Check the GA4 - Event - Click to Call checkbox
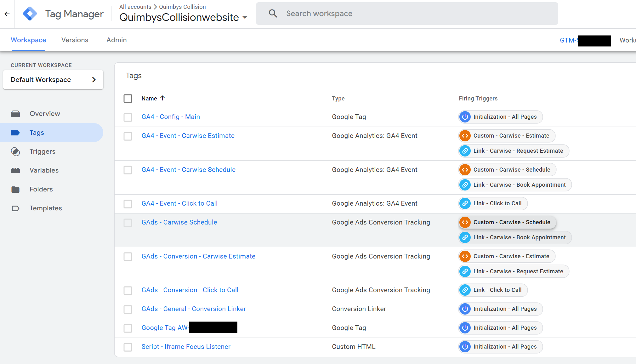636x364 pixels. point(128,204)
